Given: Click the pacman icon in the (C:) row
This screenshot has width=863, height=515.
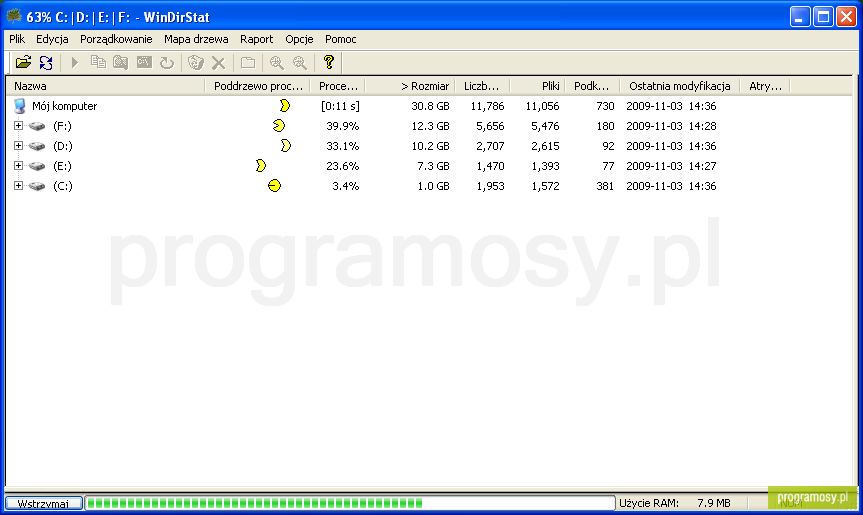Looking at the screenshot, I should 274,186.
